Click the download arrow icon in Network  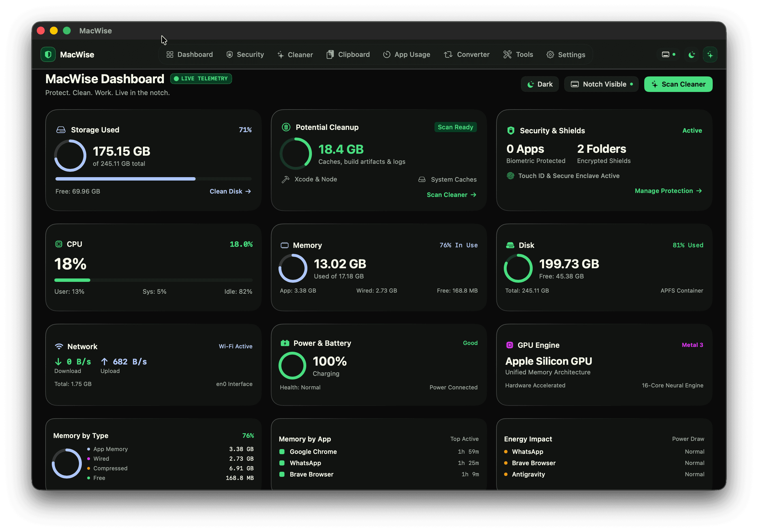coord(58,362)
